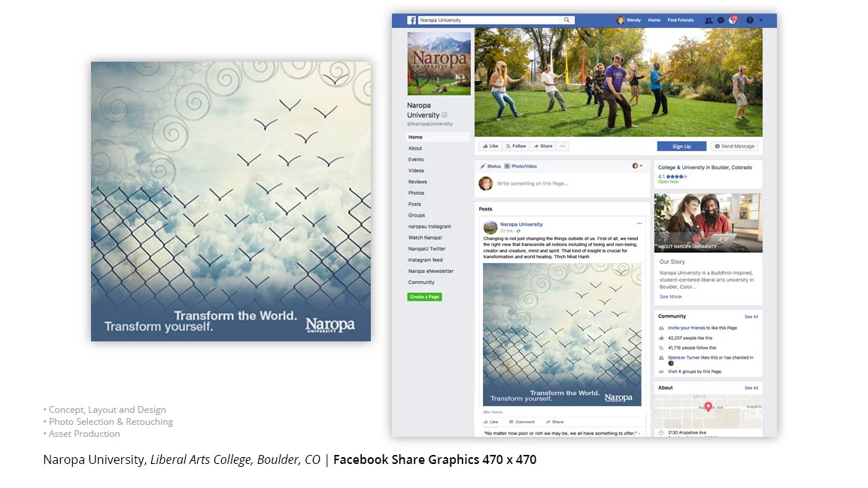
Task: Open post options ellipsis on Naropa post
Action: 639,223
